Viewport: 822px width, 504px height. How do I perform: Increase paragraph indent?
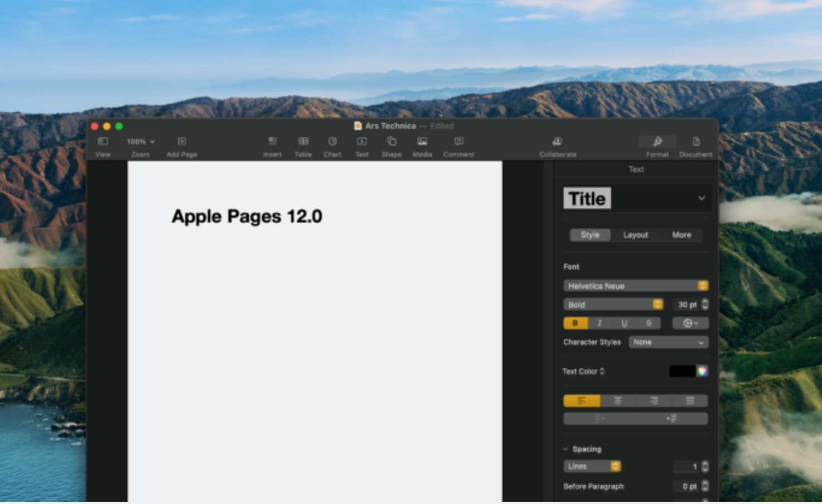coord(672,419)
